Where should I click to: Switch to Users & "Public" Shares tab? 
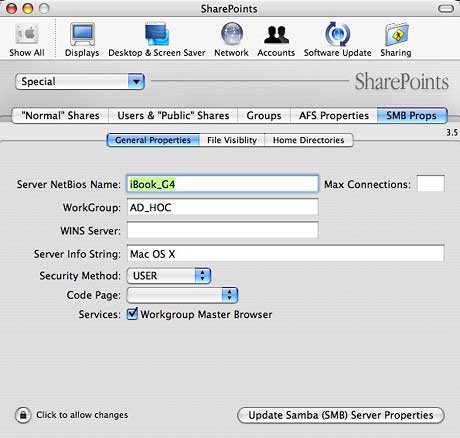(x=173, y=115)
